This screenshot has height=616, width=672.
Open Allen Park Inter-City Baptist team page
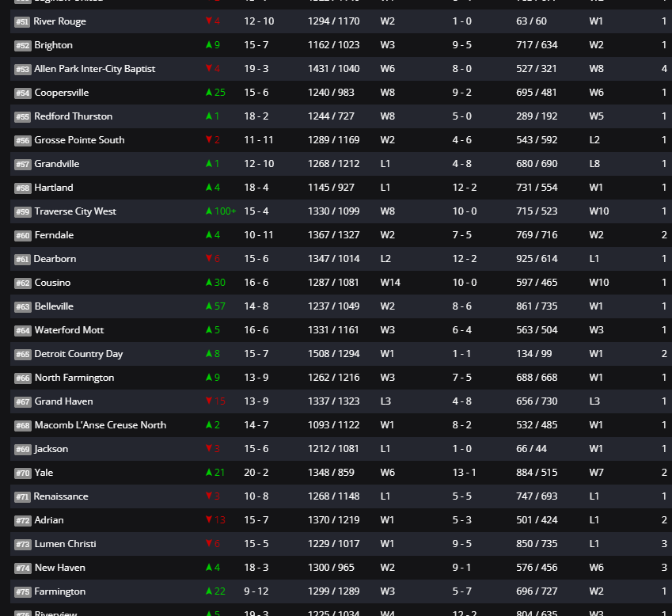(x=94, y=69)
